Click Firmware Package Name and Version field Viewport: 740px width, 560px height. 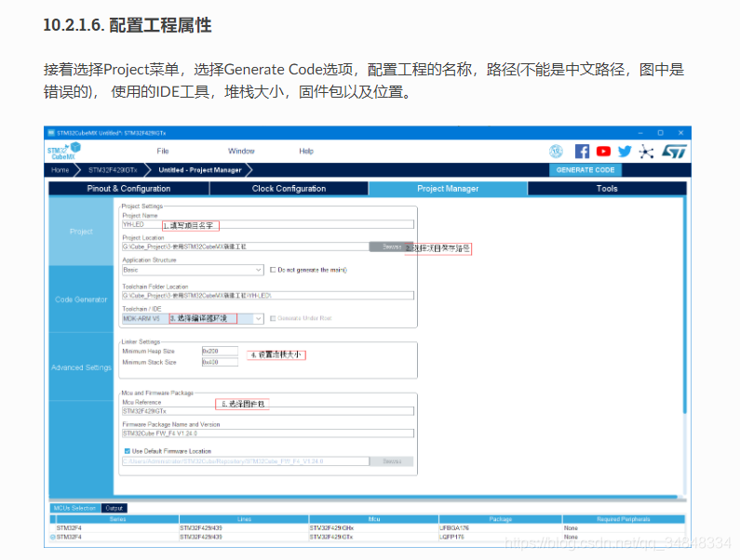coord(268,433)
